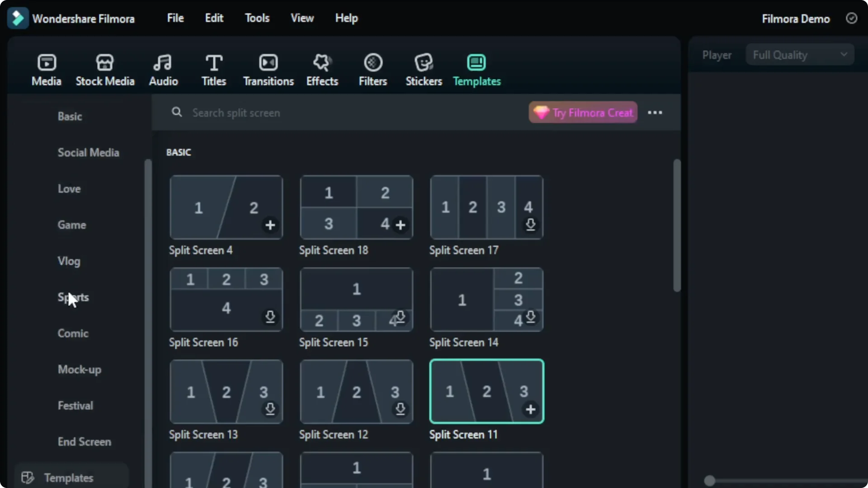The width and height of the screenshot is (868, 488).
Task: Select the Basic category
Action: (x=70, y=117)
